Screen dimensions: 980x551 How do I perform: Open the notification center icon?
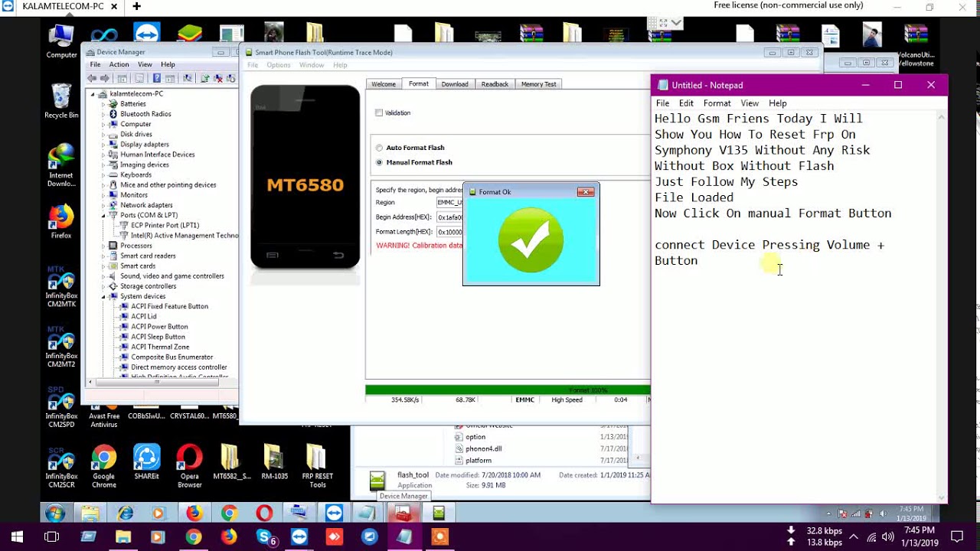tap(957, 536)
